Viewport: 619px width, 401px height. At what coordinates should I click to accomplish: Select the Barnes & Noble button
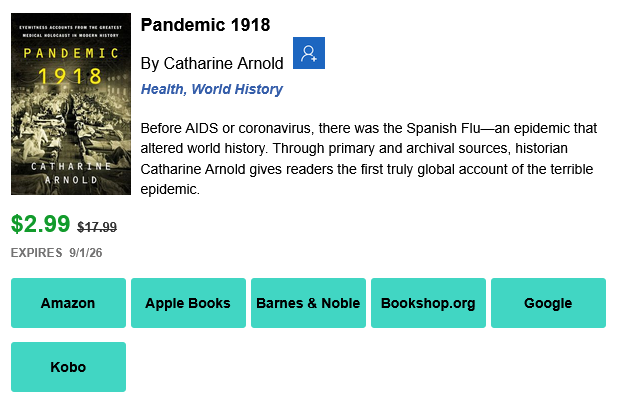pos(308,303)
